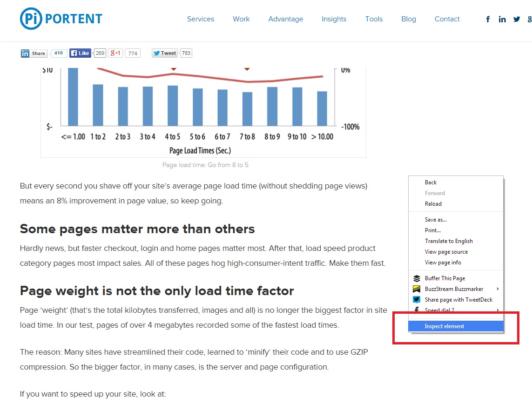
Task: Open the Blog navigation link
Action: click(x=409, y=19)
